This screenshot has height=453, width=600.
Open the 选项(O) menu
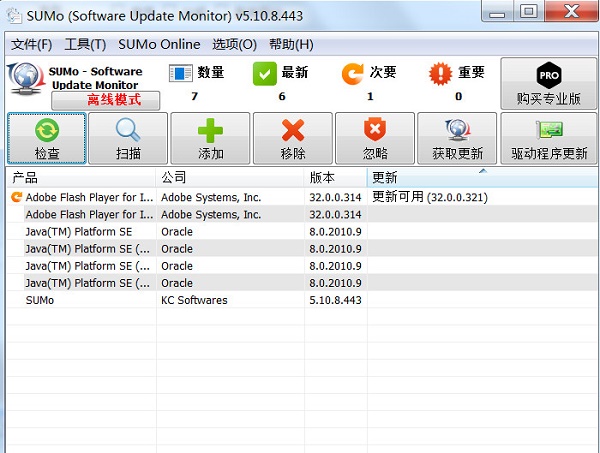tap(234, 44)
